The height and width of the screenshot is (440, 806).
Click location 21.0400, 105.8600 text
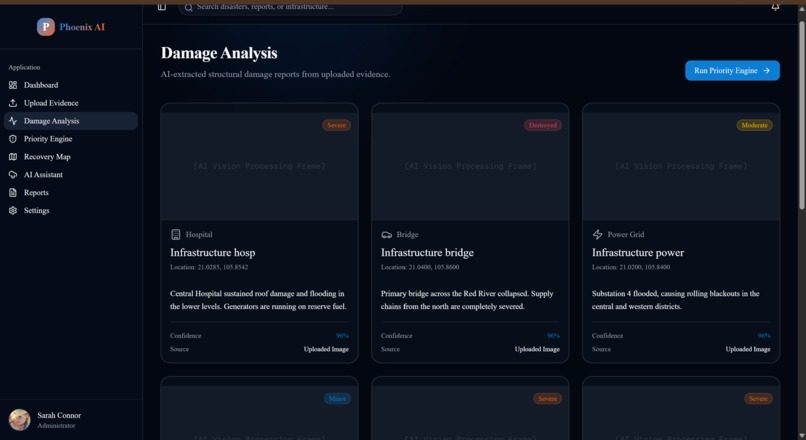click(420, 267)
